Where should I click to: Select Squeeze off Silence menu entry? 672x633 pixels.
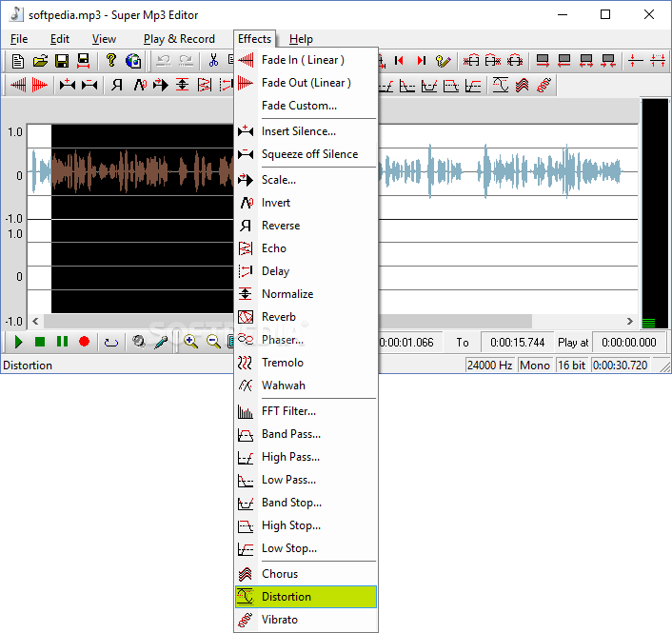pos(306,154)
